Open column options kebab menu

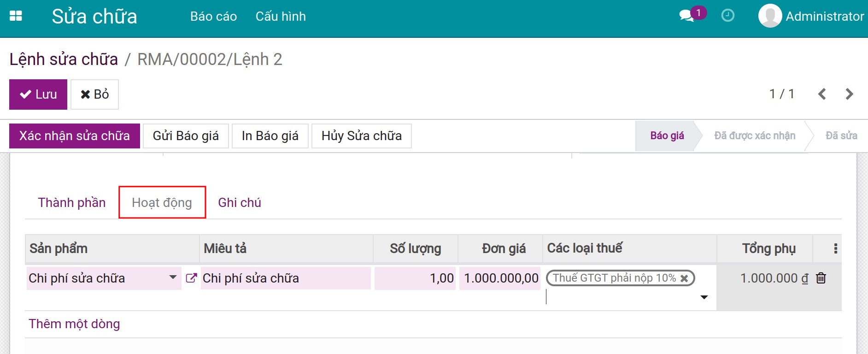[x=835, y=248]
